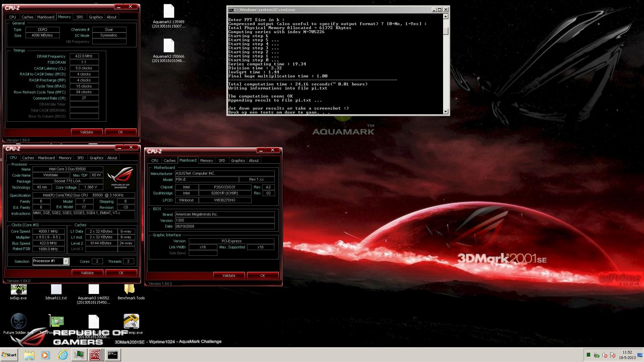Screen dimensions: 644x362
Task: Click the cmd window scrollbar thumb
Action: 445,31
